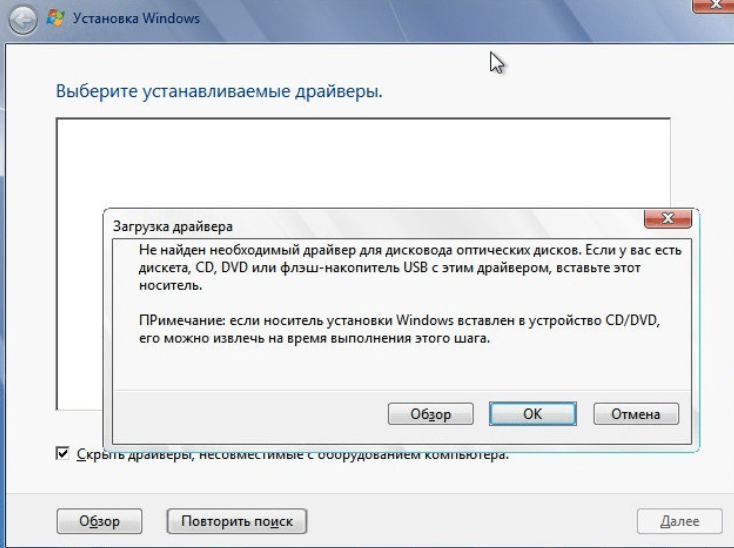This screenshot has width=734, height=548.
Task: Close the Установка Windows window
Action: 714,5
